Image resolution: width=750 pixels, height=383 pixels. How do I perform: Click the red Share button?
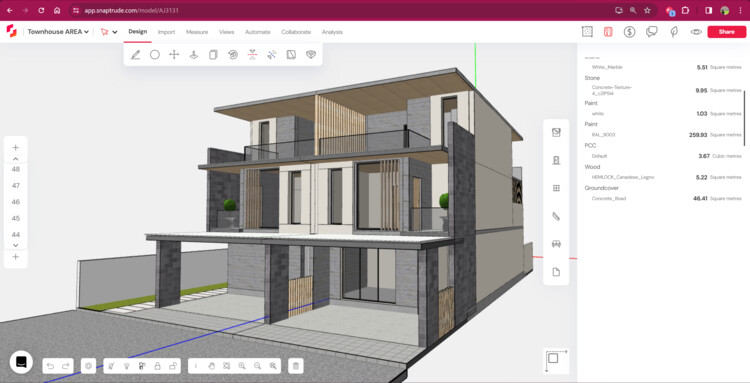click(727, 32)
